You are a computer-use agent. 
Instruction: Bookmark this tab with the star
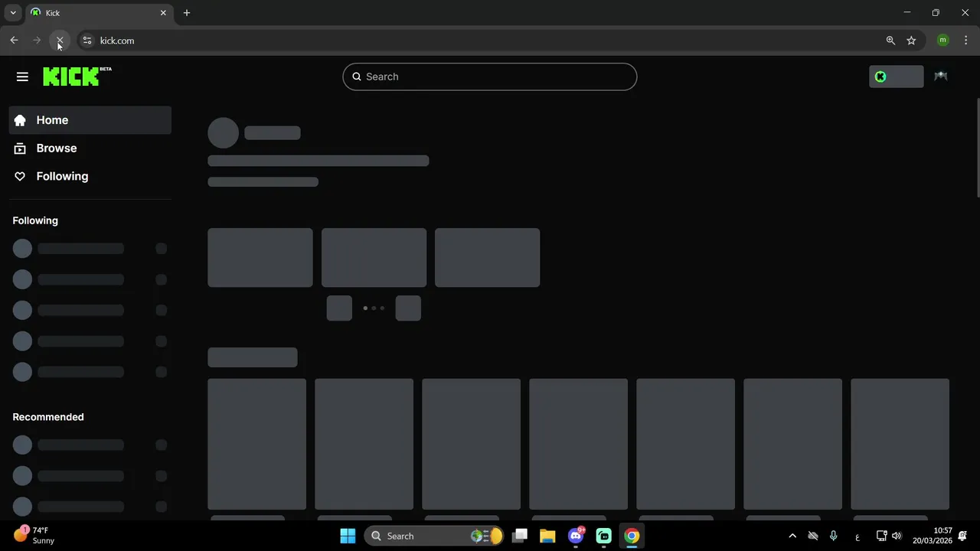point(911,41)
